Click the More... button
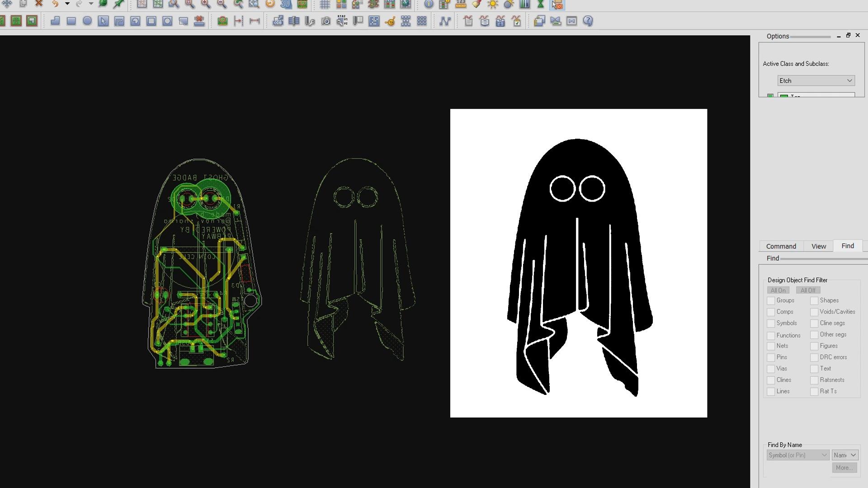This screenshot has width=868, height=488. pos(844,468)
